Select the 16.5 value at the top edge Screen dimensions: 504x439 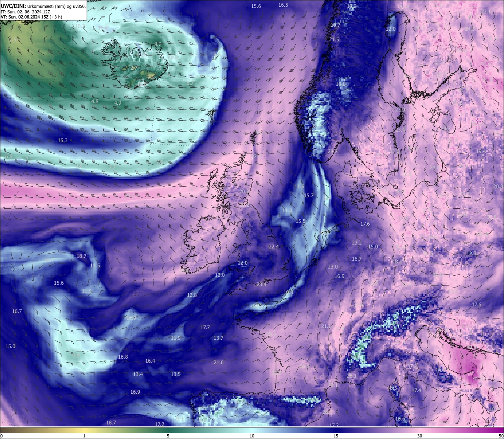pyautogui.click(x=283, y=5)
